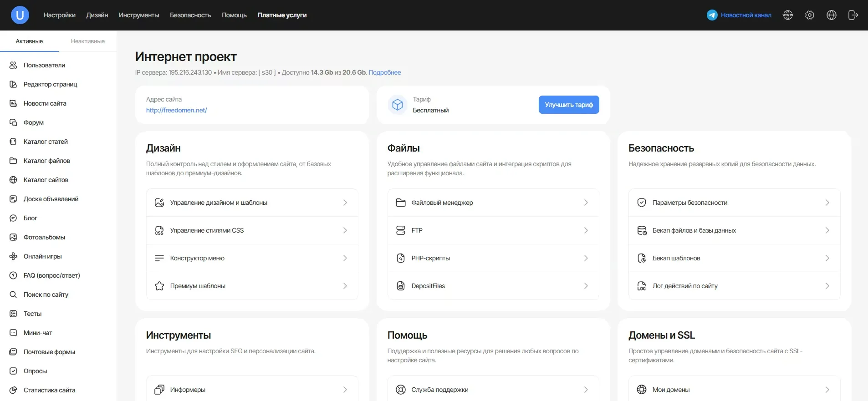868x401 pixels.
Task: Open the Информеры row
Action: pos(252,389)
